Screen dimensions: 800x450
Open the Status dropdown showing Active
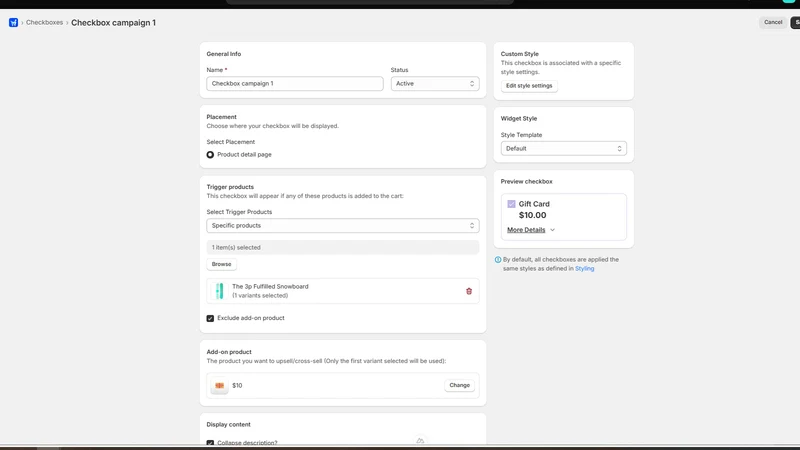click(435, 84)
